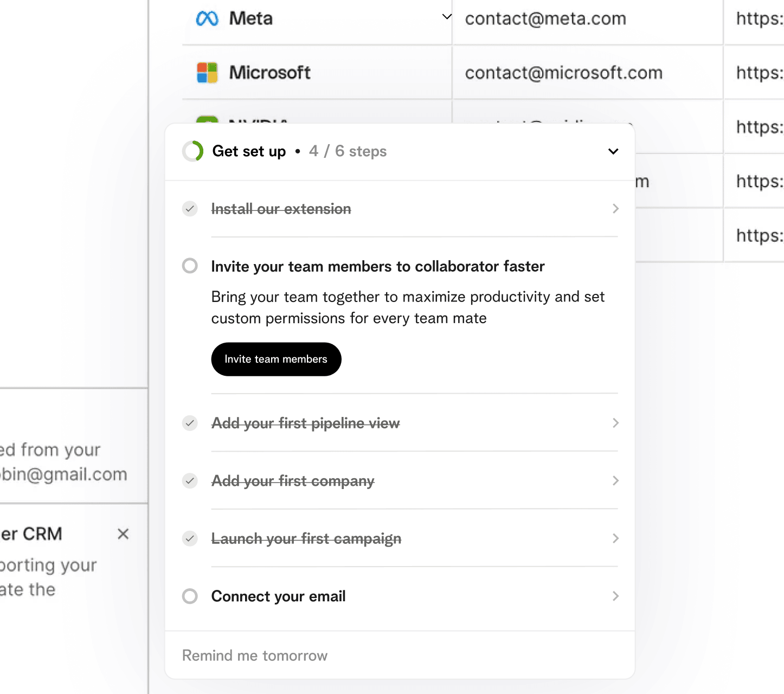
Task: Select the circle beside Connect your email
Action: tap(190, 596)
